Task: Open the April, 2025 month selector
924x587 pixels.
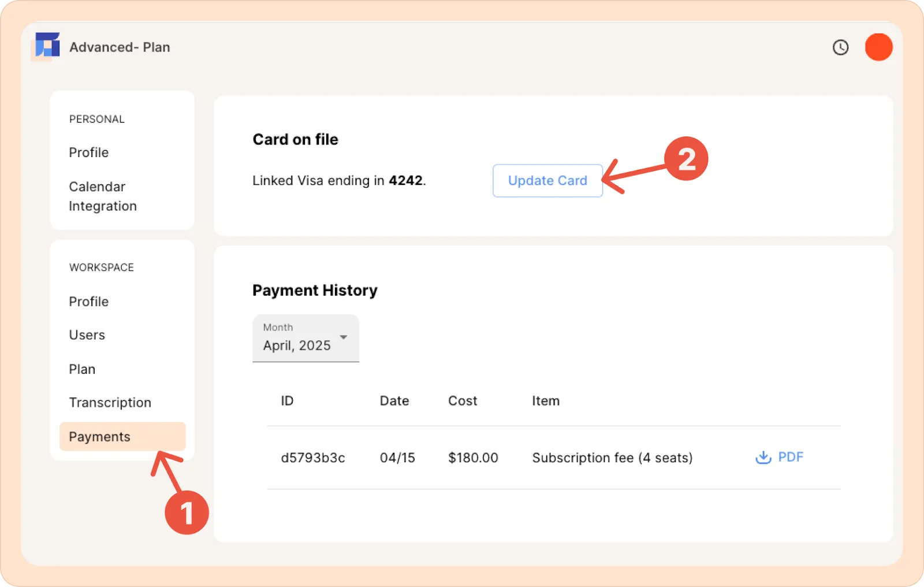Action: click(x=305, y=338)
